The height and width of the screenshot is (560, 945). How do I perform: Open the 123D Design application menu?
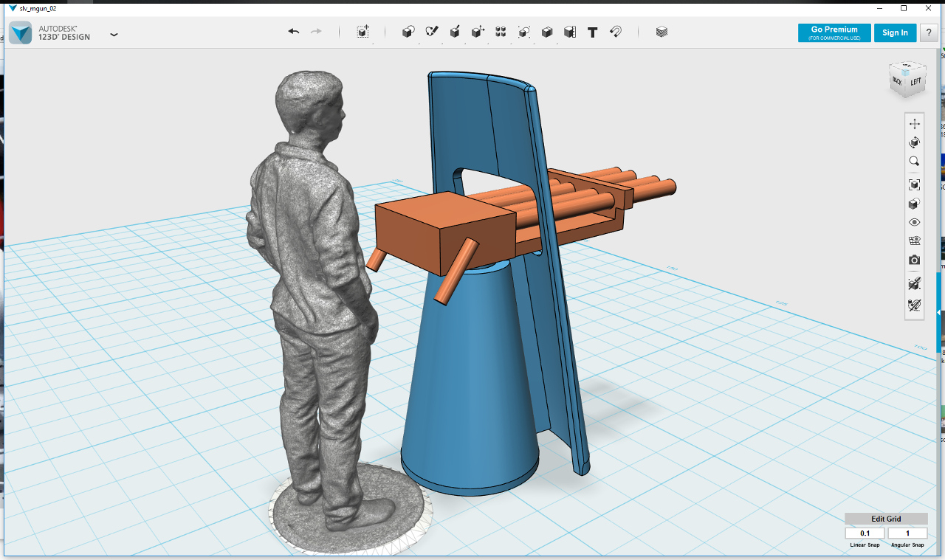(x=114, y=34)
